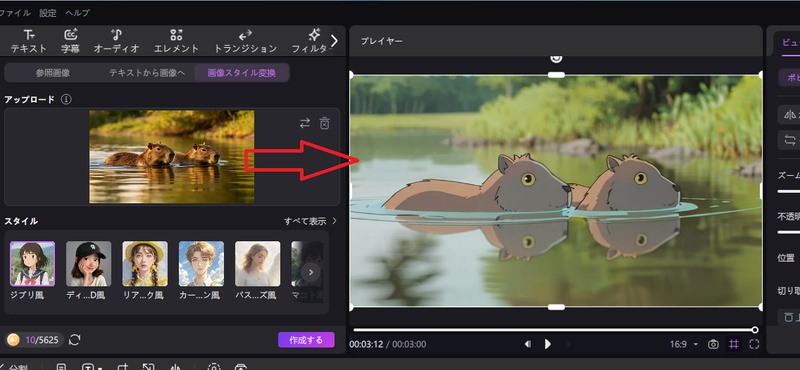Step back one frame in player
Image resolution: width=800 pixels, height=370 pixels.
[528, 344]
